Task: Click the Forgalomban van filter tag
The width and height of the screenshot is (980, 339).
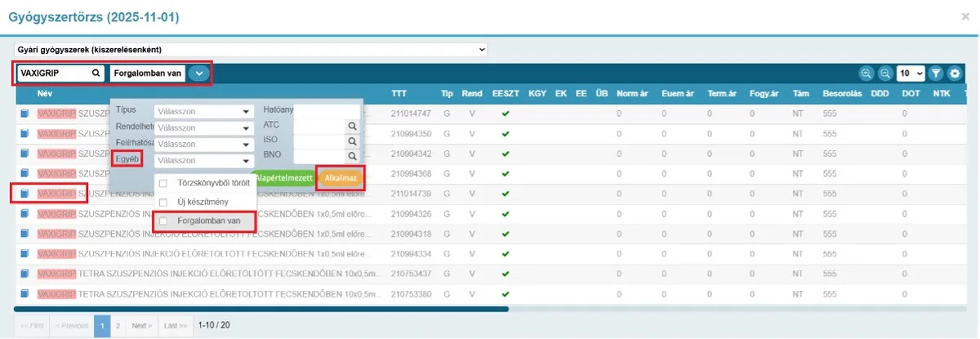Action: pos(148,73)
